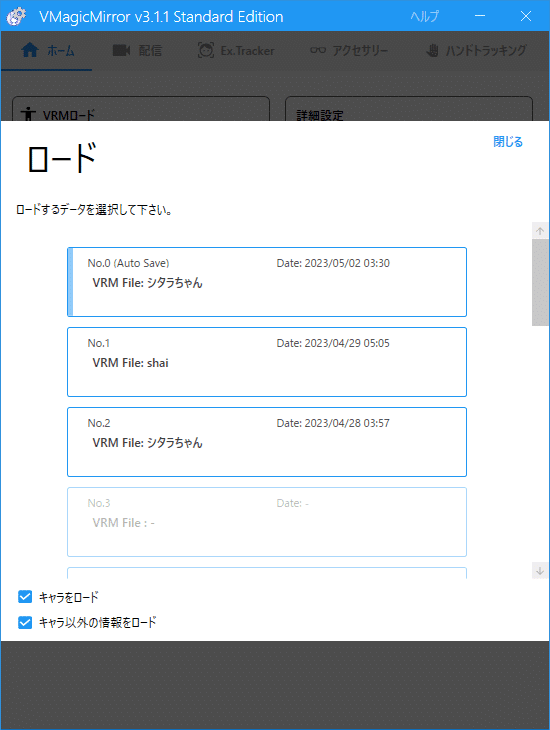The width and height of the screenshot is (550, 730).
Task: Select save slot No.0 (Auto Save)
Action: click(x=267, y=282)
